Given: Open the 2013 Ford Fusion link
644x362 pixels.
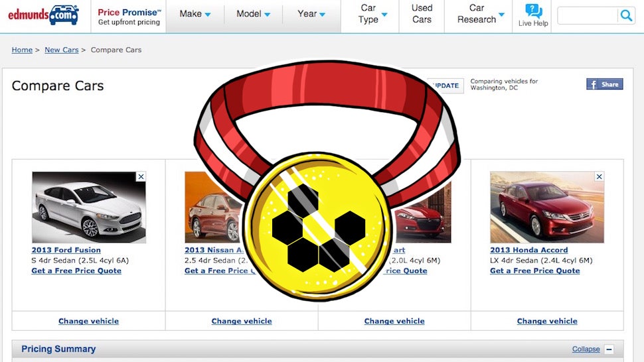Looking at the screenshot, I should (x=66, y=250).
